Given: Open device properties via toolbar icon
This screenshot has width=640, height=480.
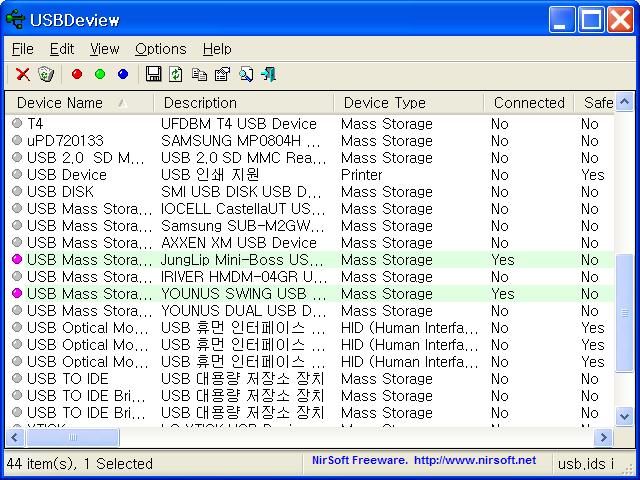Looking at the screenshot, I should (222, 74).
